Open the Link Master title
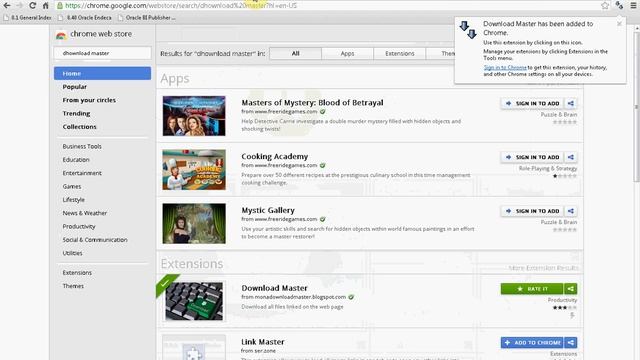This screenshot has width=640, height=360. point(262,342)
